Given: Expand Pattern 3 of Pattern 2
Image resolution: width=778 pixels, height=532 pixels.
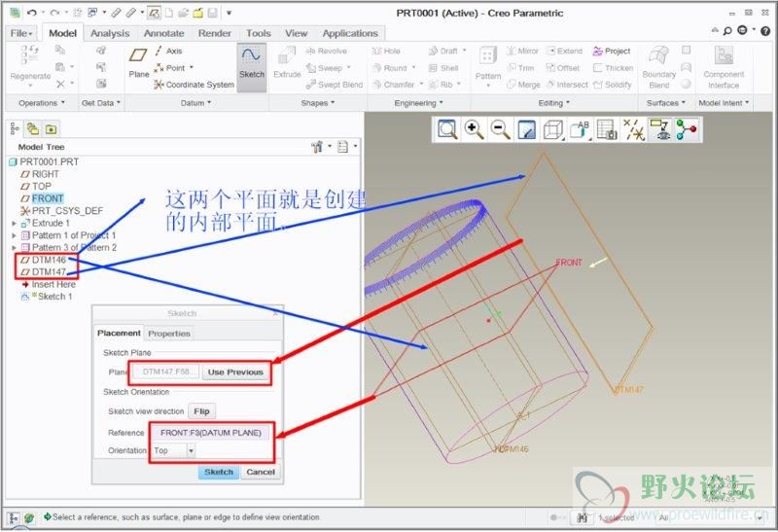Looking at the screenshot, I should click(15, 247).
